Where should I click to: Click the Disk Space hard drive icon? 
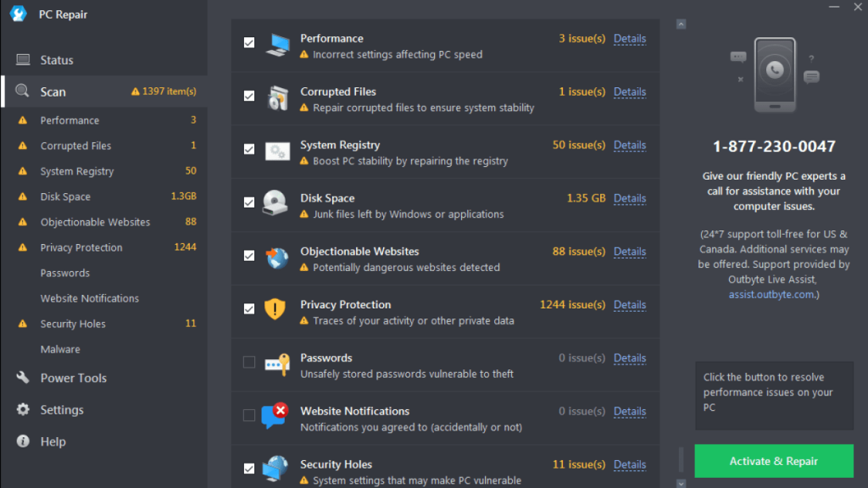(275, 203)
